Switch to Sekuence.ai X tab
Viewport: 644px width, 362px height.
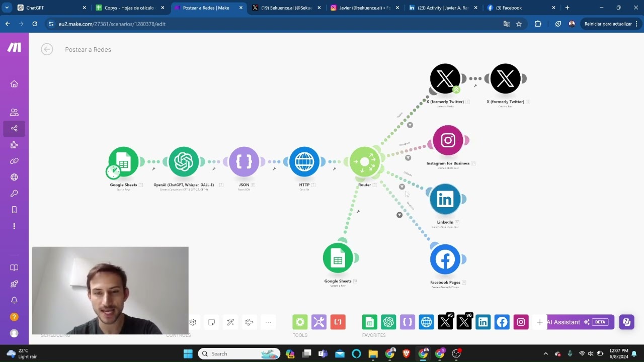click(287, 8)
